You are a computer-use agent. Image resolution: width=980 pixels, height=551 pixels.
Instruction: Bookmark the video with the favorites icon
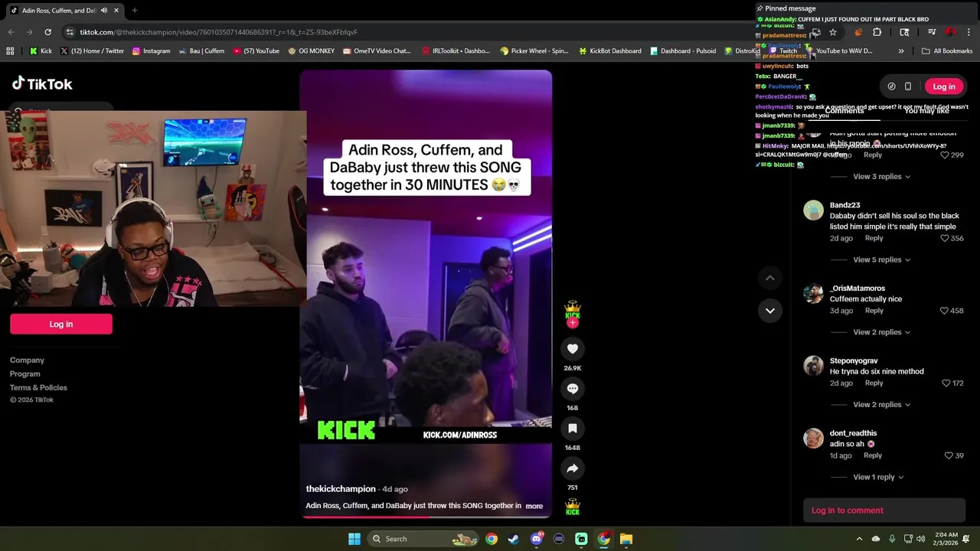pos(572,429)
